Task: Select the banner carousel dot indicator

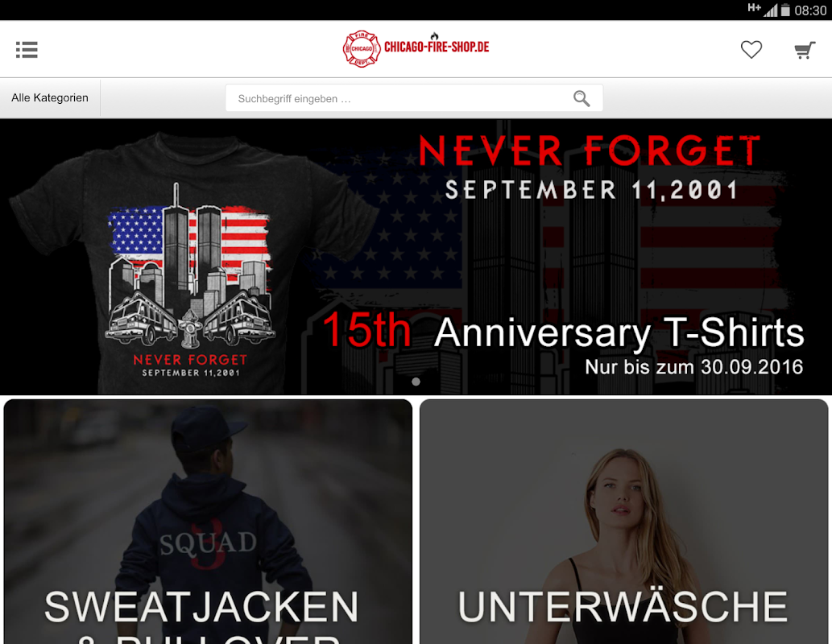Action: pos(416,382)
